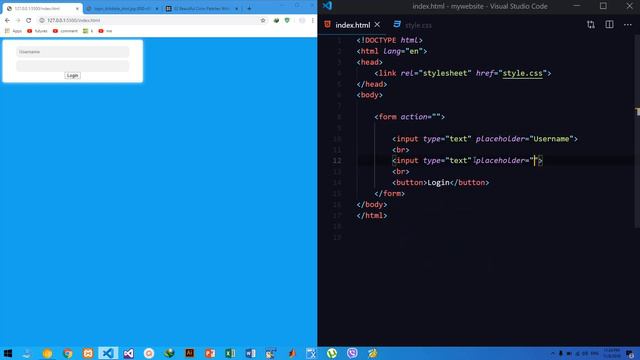Select the index.html tab in VS Code
This screenshot has height=360, width=640.
[352, 25]
